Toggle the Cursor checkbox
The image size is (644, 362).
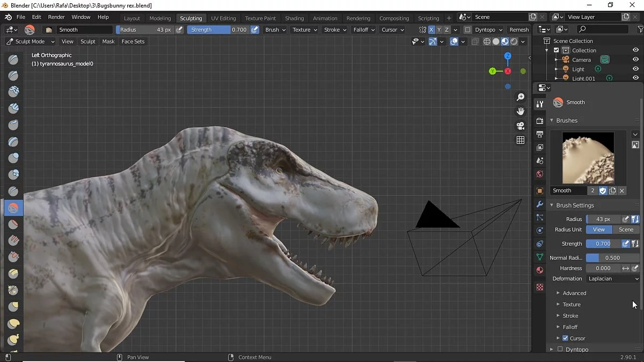tap(565, 338)
